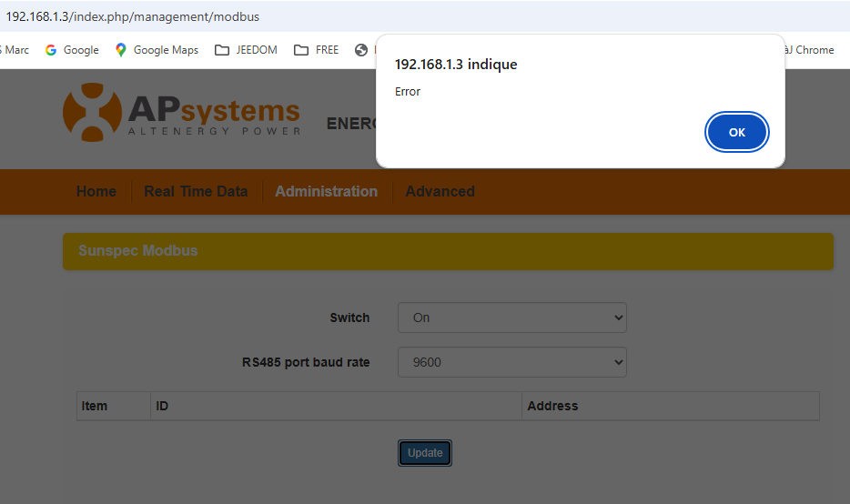Open the Advanced menu

click(x=440, y=191)
